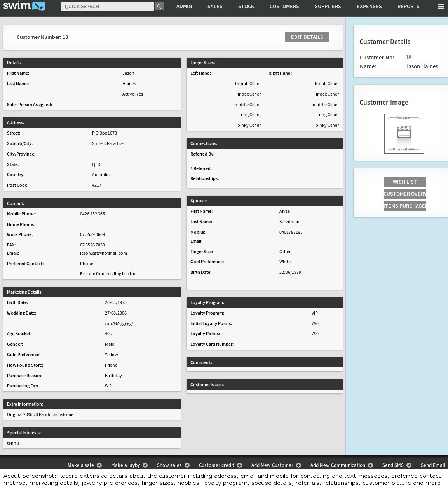Click the unavailable customer image thumbnail
The image size is (448, 486).
404,134
